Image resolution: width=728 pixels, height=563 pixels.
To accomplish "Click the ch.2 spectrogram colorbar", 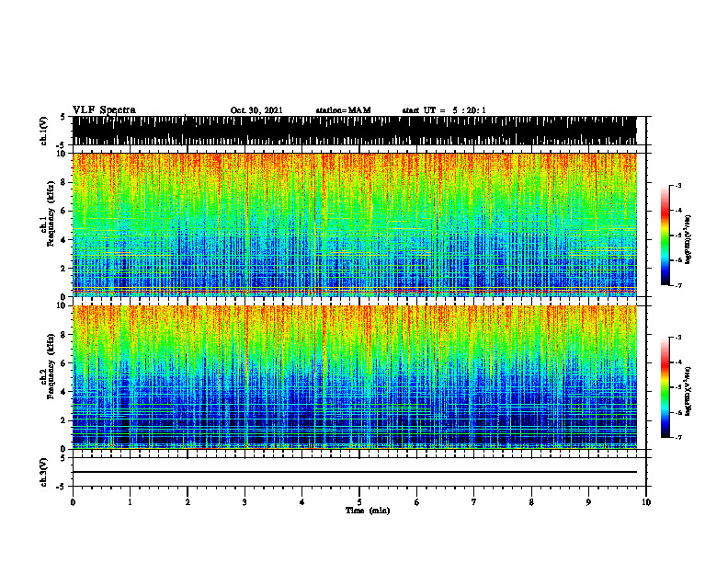I will [x=665, y=387].
